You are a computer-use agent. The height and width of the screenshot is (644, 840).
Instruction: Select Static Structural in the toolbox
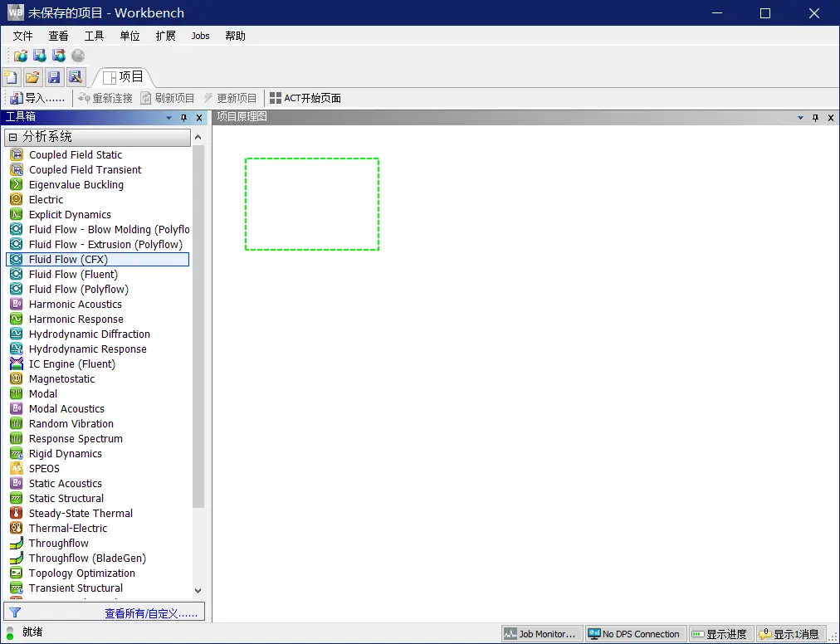(99, 498)
